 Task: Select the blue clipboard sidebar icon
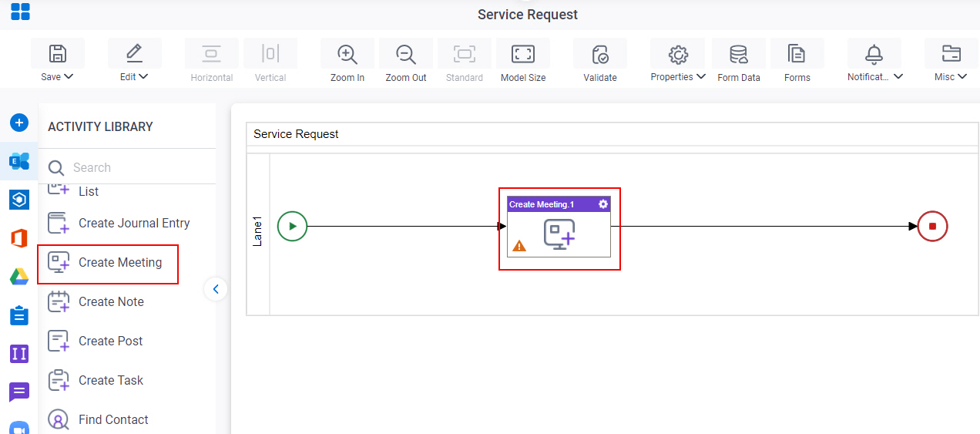19,315
